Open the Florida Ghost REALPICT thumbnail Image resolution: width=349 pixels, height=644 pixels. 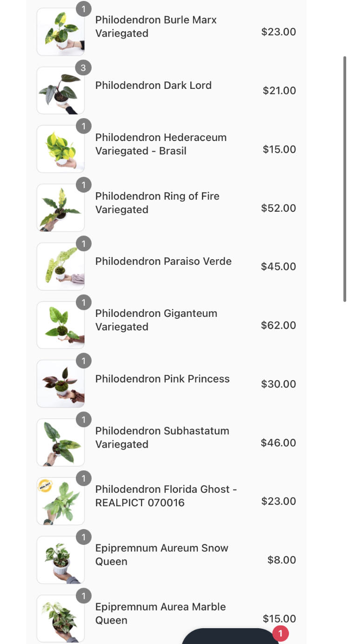(x=60, y=501)
